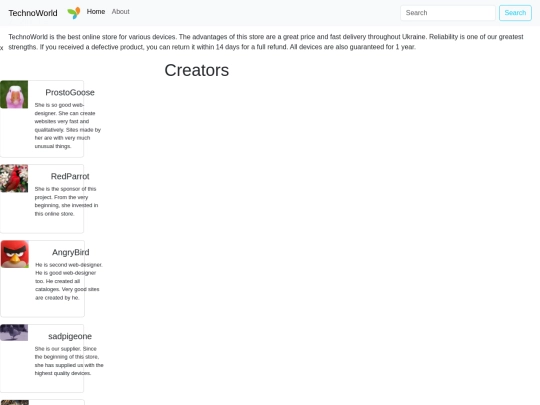The image size is (540, 405).
Task: Click the TechnoWorld store intro paragraph
Action: click(x=266, y=42)
